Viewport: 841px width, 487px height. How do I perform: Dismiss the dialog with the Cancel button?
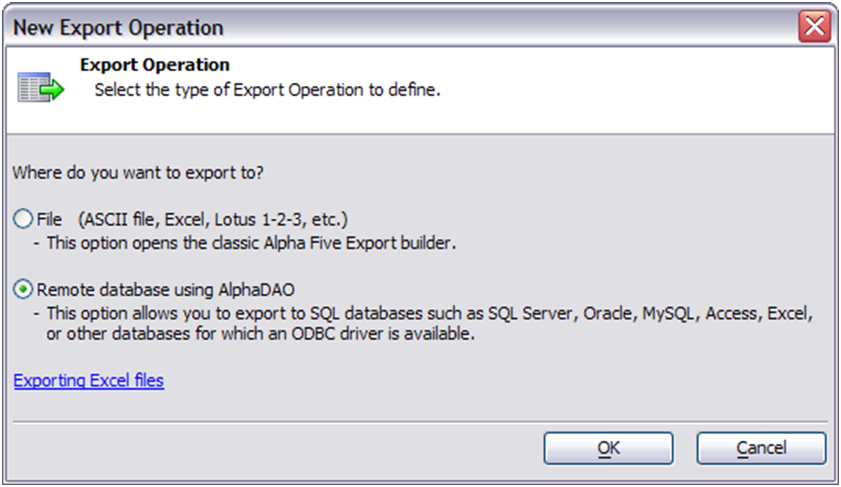coord(761,448)
